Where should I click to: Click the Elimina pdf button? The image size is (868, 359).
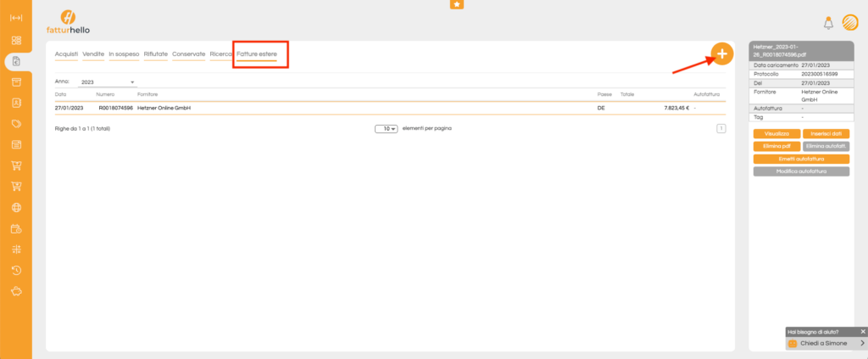coord(776,146)
